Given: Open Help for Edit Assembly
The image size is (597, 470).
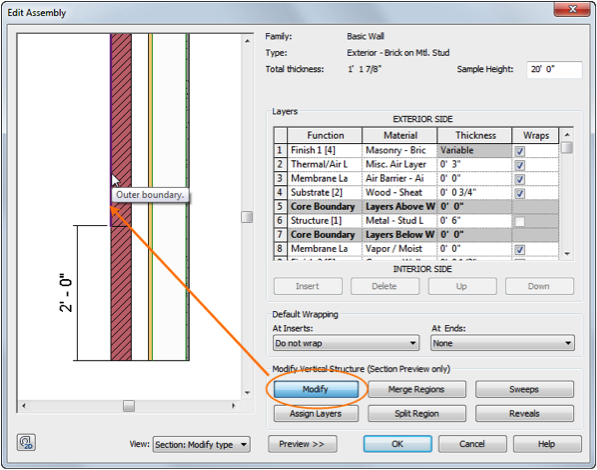Looking at the screenshot, I should (547, 444).
